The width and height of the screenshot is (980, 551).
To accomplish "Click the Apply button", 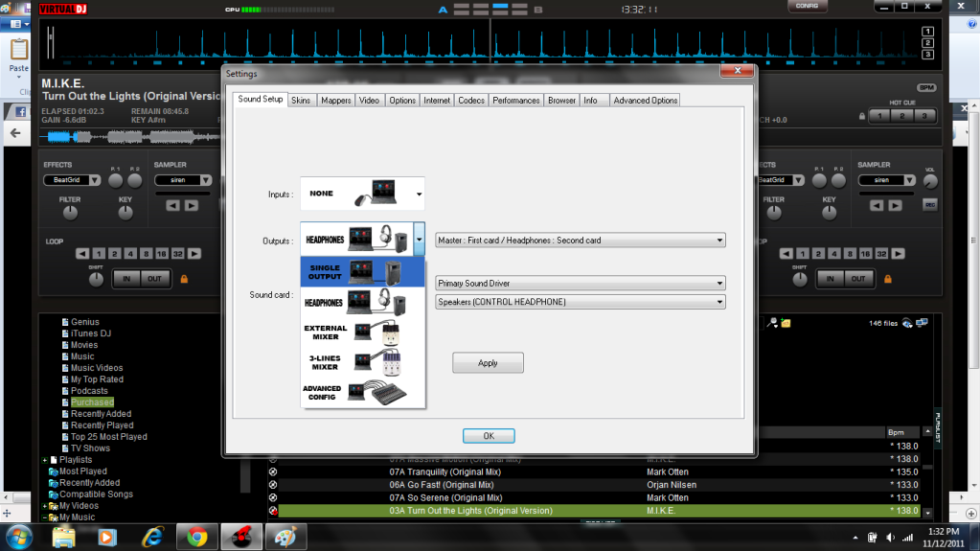I will [x=488, y=363].
